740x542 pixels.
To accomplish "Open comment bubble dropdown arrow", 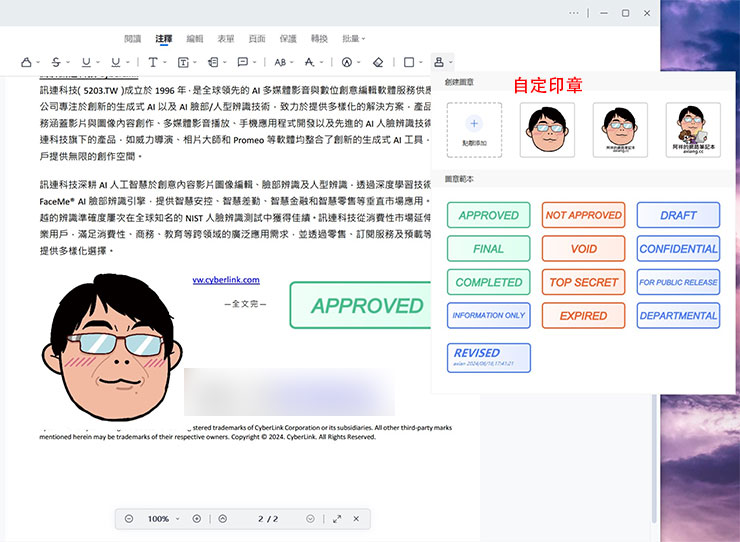I will point(254,62).
